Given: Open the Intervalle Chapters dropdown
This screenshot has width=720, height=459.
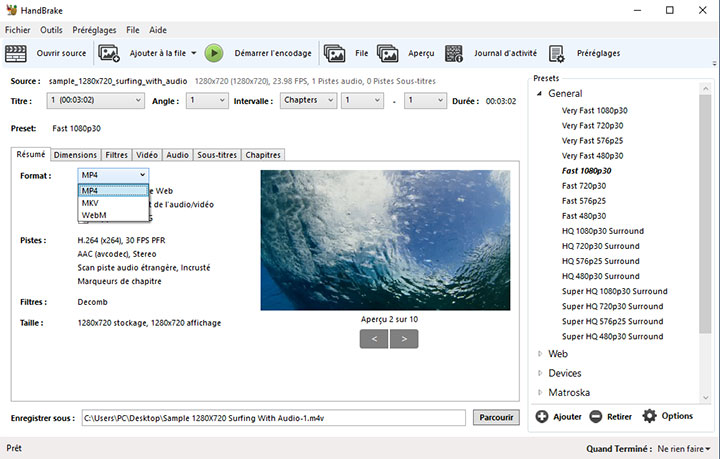Looking at the screenshot, I should (307, 100).
